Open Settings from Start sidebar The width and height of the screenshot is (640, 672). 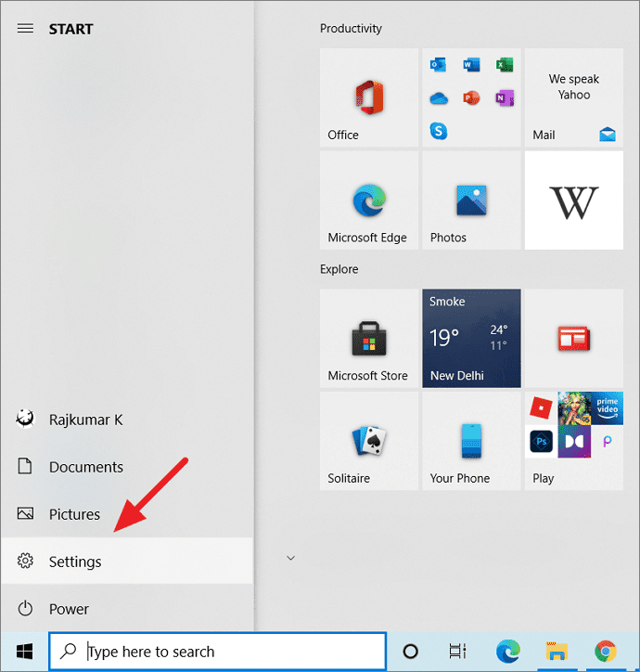coord(127,561)
